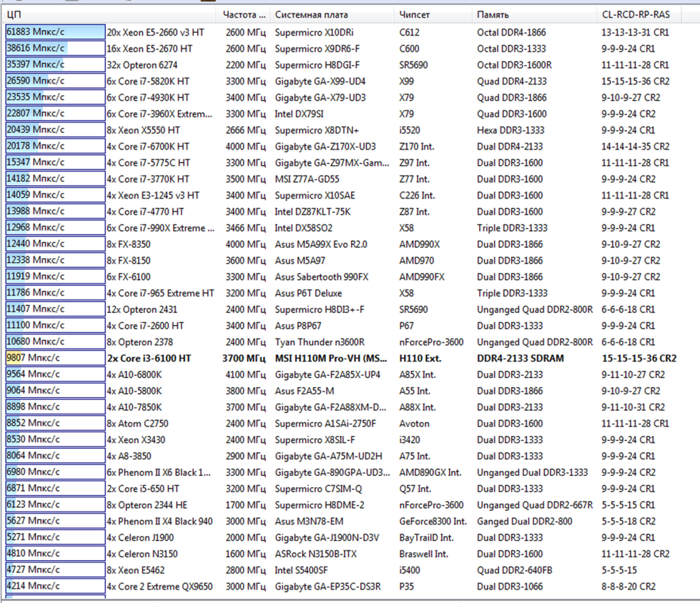Select the Hexa DDR3-1333 memory cell
The height and width of the screenshot is (603, 700).
coord(511,130)
